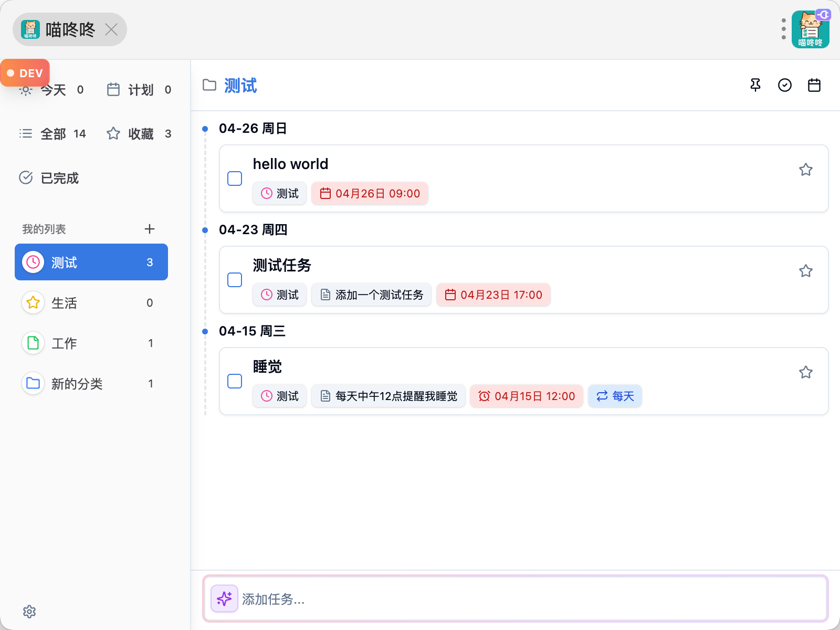The height and width of the screenshot is (630, 840).
Task: Select the 测试 list in sidebar
Action: [x=91, y=262]
